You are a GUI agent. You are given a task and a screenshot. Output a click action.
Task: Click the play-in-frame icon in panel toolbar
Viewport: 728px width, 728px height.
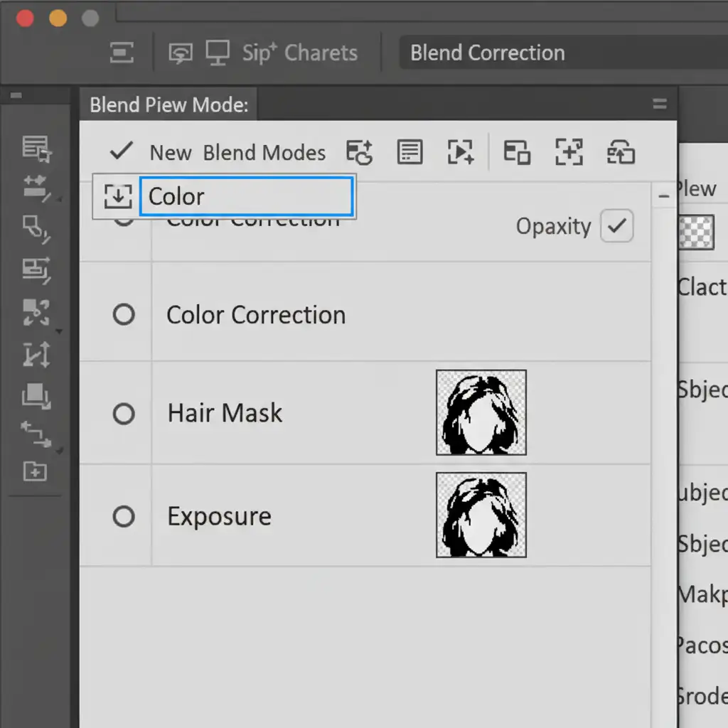(x=461, y=152)
